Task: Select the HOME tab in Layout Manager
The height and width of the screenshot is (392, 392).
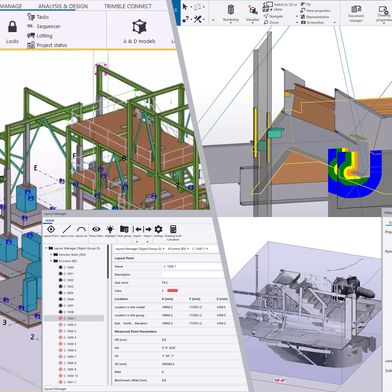Action: [x=49, y=221]
